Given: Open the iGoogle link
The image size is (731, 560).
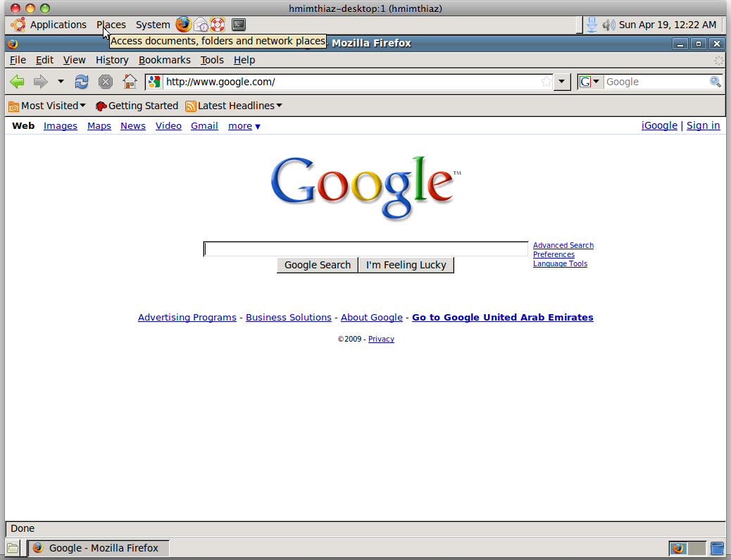Looking at the screenshot, I should (659, 125).
